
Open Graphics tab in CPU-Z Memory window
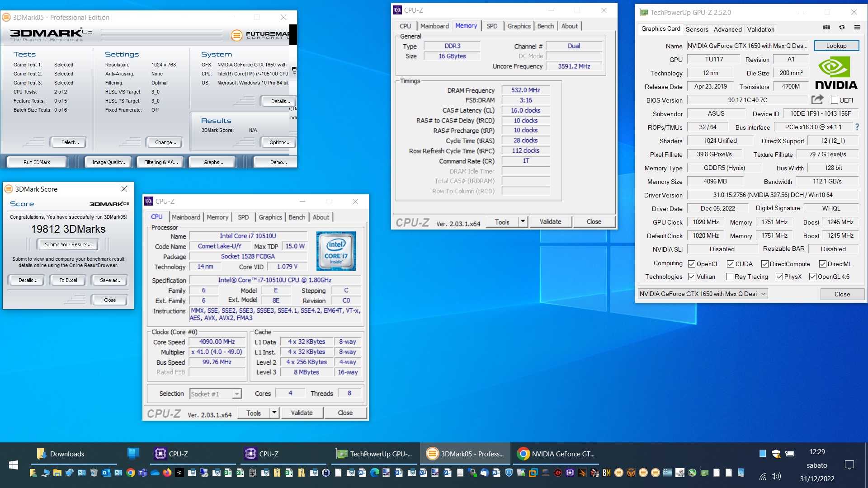pos(519,26)
